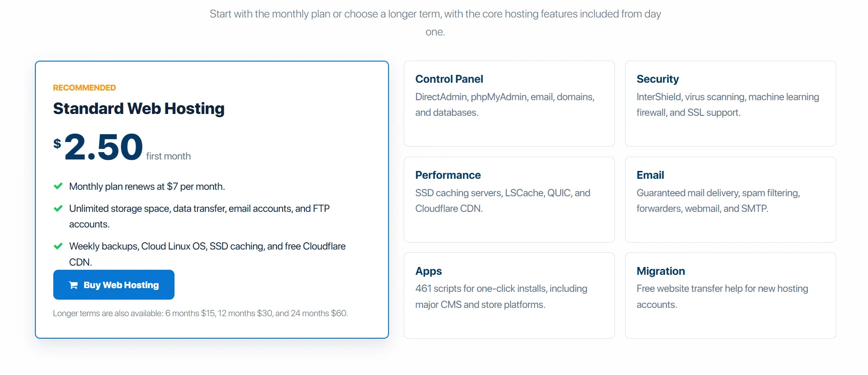868x375 pixels.
Task: Select the Performance feature card
Action: (509, 199)
